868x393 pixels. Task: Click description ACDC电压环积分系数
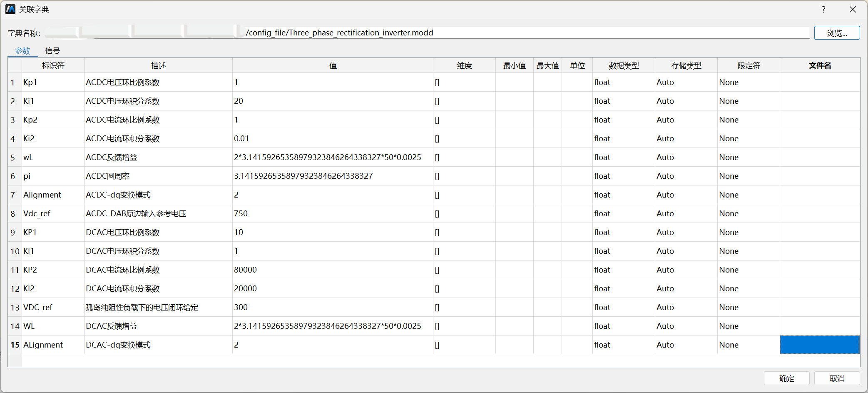click(x=159, y=101)
